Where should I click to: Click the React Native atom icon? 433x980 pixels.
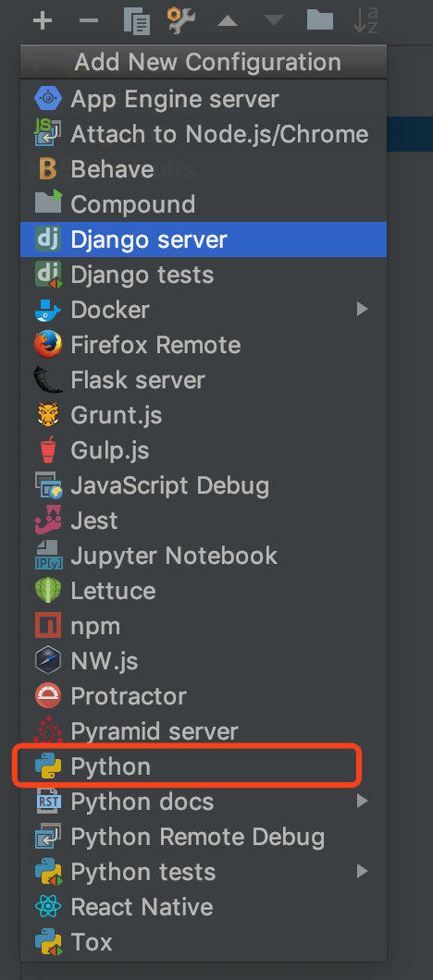tap(48, 906)
